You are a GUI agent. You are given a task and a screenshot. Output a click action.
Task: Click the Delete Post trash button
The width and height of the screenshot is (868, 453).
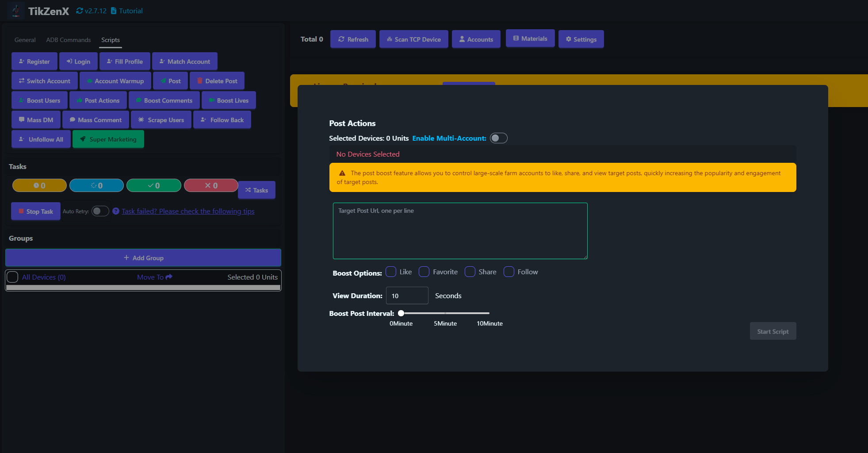217,81
